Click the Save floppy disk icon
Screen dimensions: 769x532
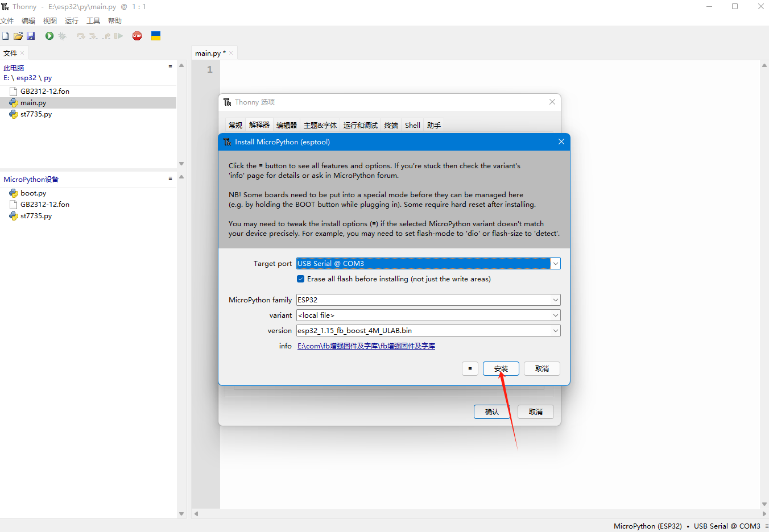click(31, 36)
